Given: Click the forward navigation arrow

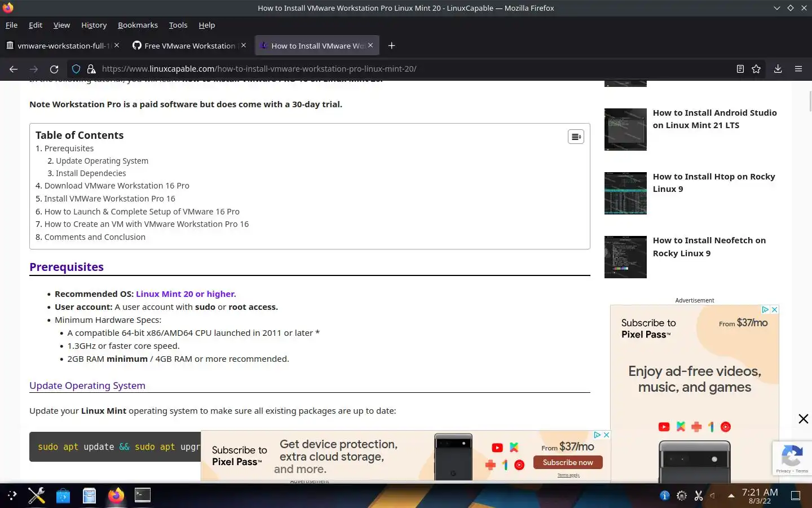Looking at the screenshot, I should 34,69.
